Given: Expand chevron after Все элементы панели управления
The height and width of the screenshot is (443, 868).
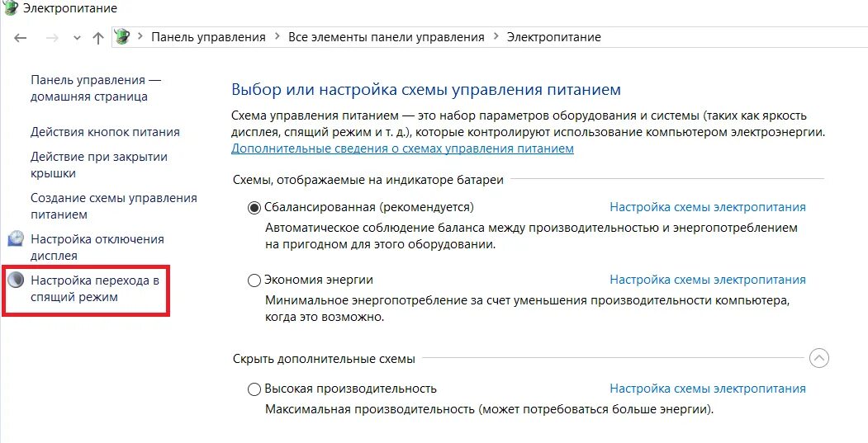Looking at the screenshot, I should click(x=496, y=37).
